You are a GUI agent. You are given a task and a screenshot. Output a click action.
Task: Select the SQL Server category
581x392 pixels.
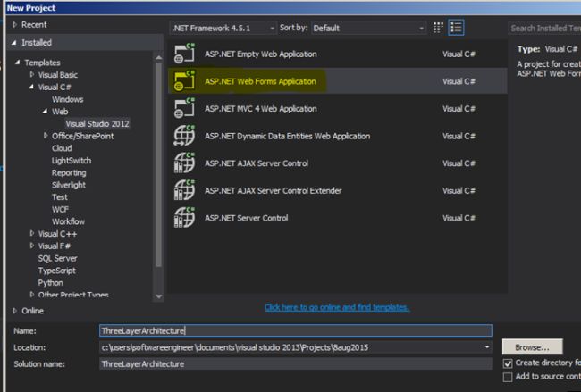click(57, 258)
